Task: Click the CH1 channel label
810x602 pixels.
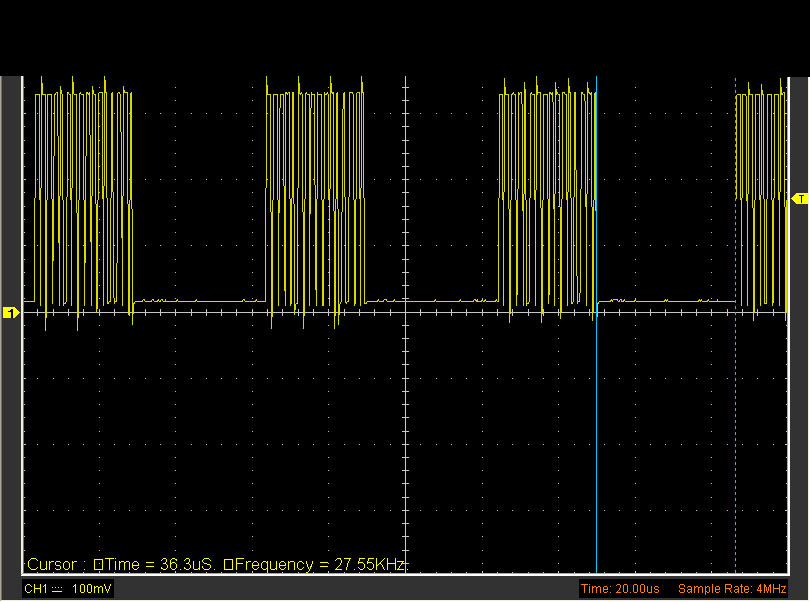Action: [36, 589]
